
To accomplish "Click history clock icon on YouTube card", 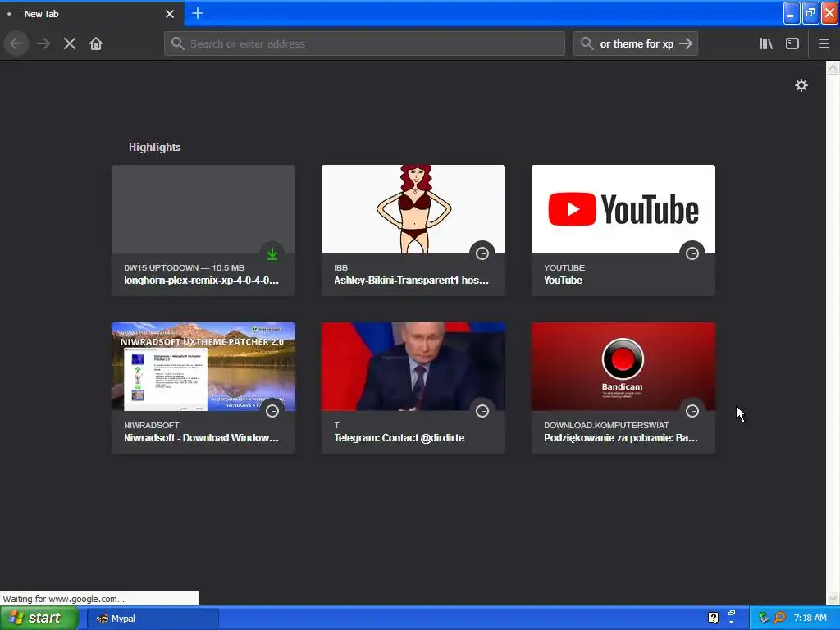I will tap(692, 253).
